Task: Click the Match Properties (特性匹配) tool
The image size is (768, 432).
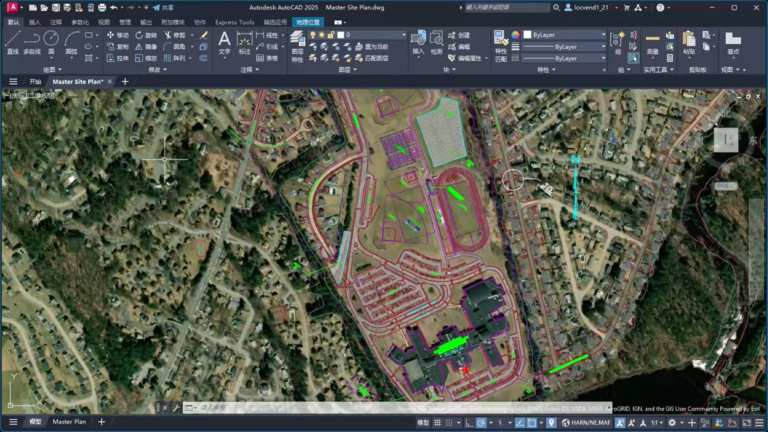Action: click(x=501, y=46)
